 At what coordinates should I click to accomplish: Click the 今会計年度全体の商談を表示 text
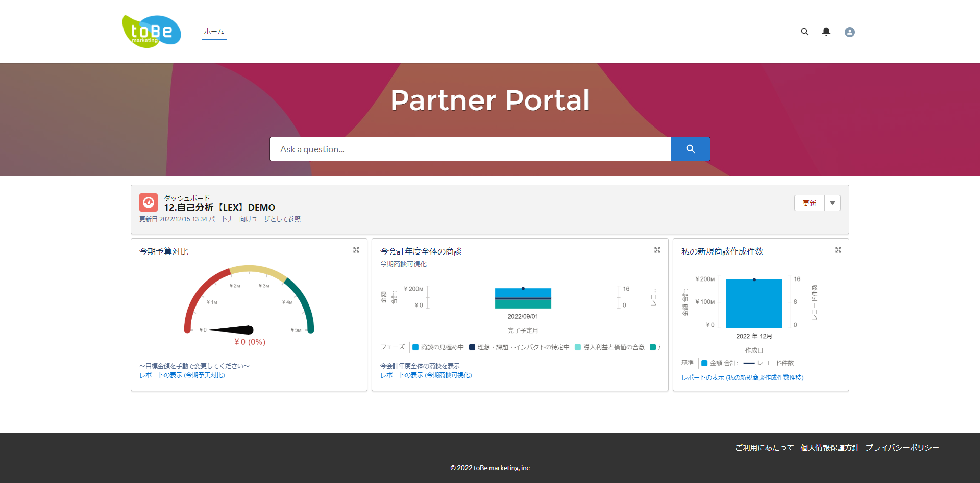click(x=420, y=366)
